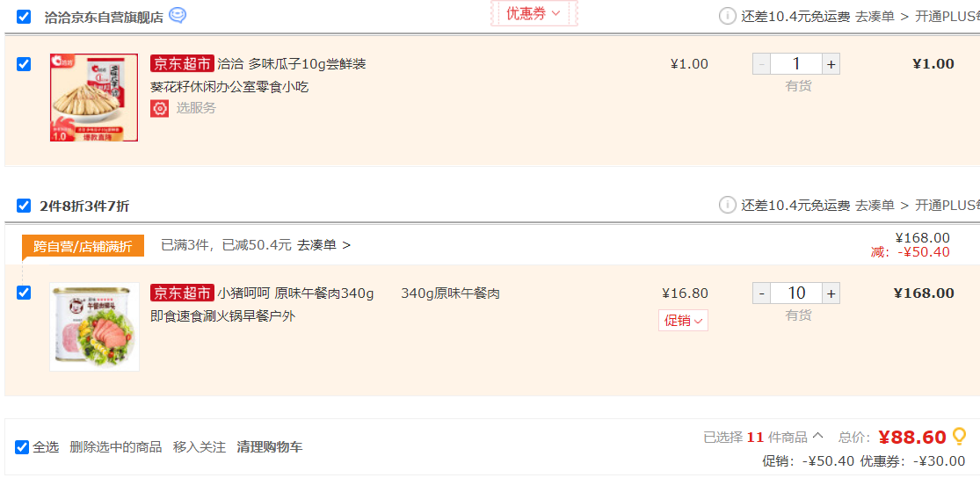Increase 洽洽瓜子 quantity with plus button
980x478 pixels.
point(831,64)
